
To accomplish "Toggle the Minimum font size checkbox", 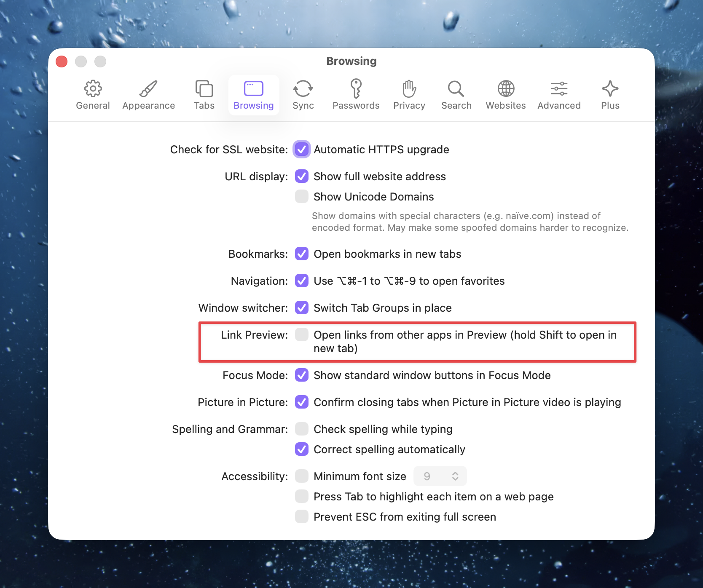I will (302, 476).
